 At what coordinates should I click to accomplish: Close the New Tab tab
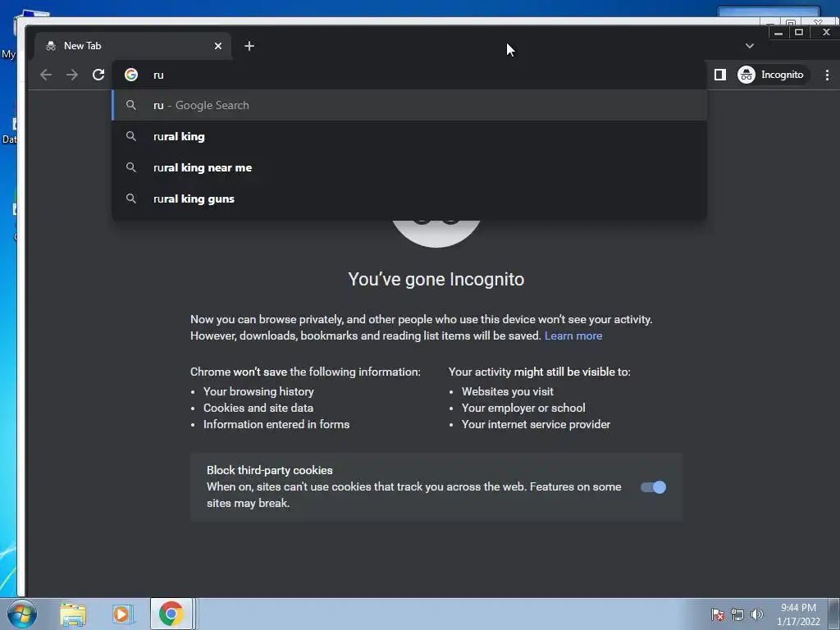tap(218, 46)
